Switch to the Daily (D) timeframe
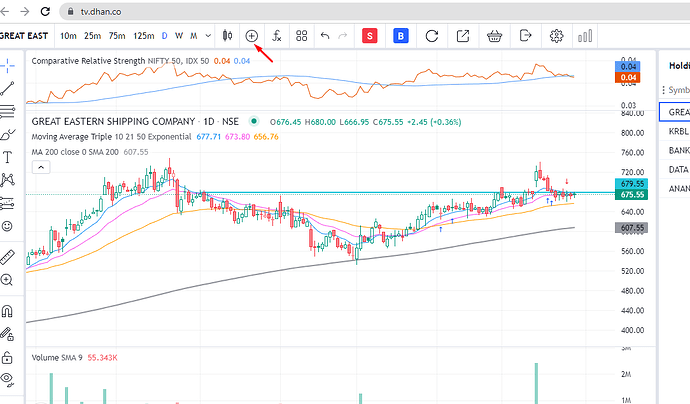690x404 pixels. pos(165,36)
